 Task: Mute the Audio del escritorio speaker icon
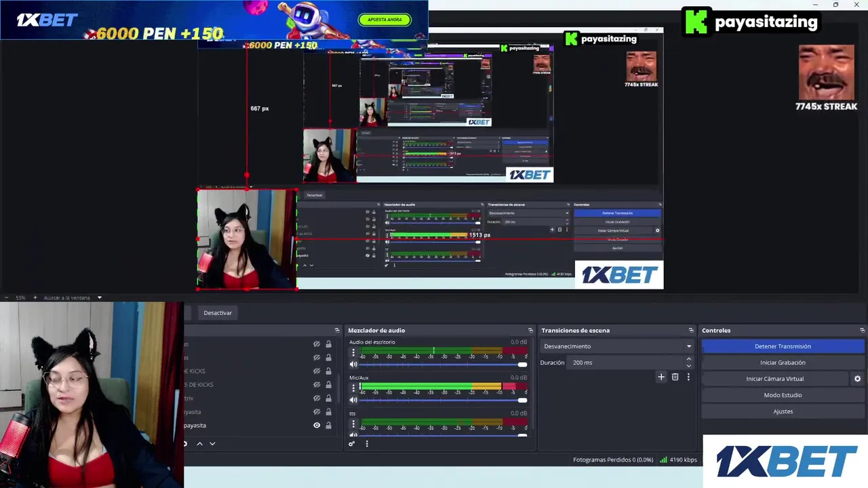[353, 365]
